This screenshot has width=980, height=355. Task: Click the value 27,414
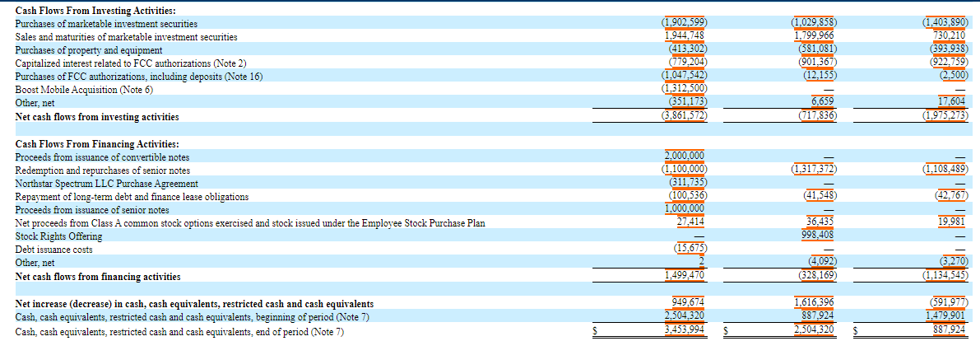tap(690, 223)
